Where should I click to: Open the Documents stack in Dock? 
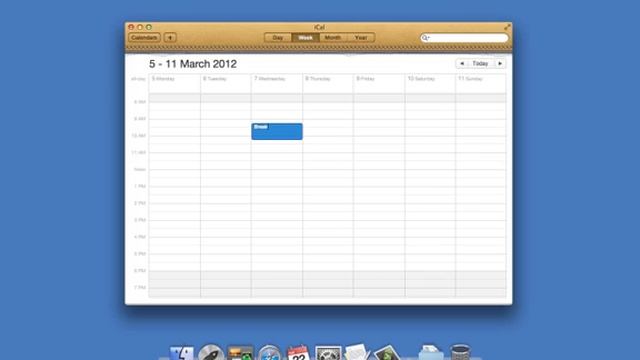coord(357,353)
